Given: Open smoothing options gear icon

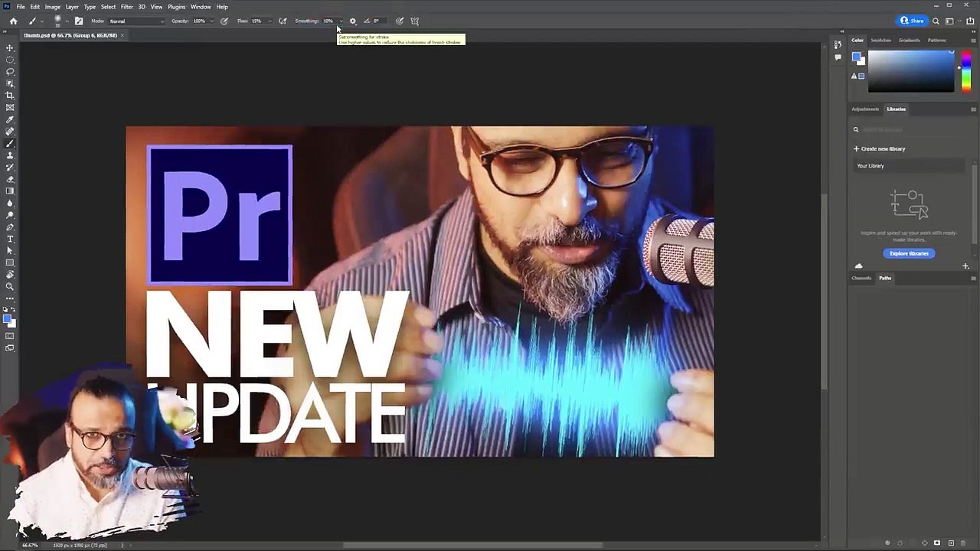Looking at the screenshot, I should (x=352, y=21).
